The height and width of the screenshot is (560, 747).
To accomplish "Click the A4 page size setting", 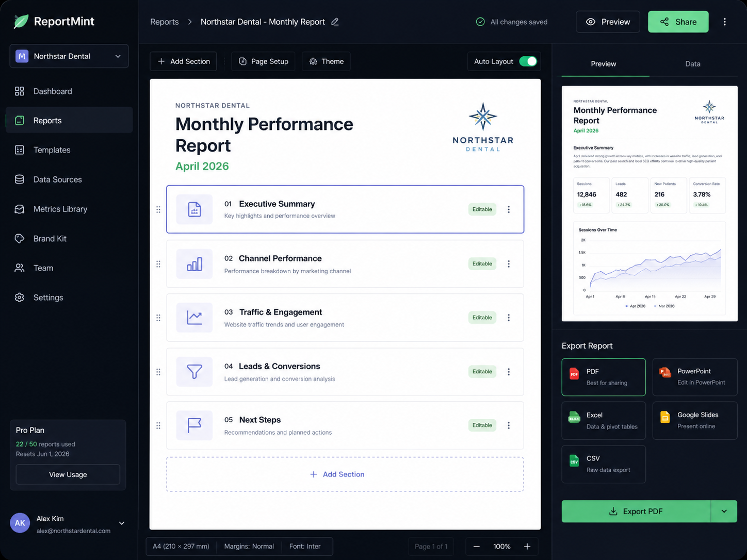I will (x=181, y=547).
